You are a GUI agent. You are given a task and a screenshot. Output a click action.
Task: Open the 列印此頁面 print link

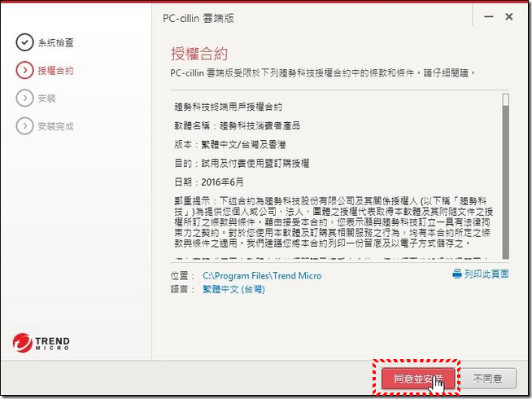point(486,274)
